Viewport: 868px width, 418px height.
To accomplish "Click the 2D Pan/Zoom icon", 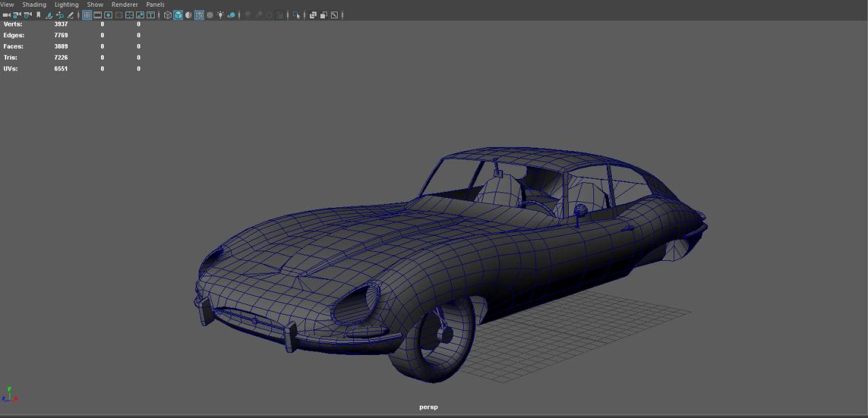I will click(x=60, y=15).
